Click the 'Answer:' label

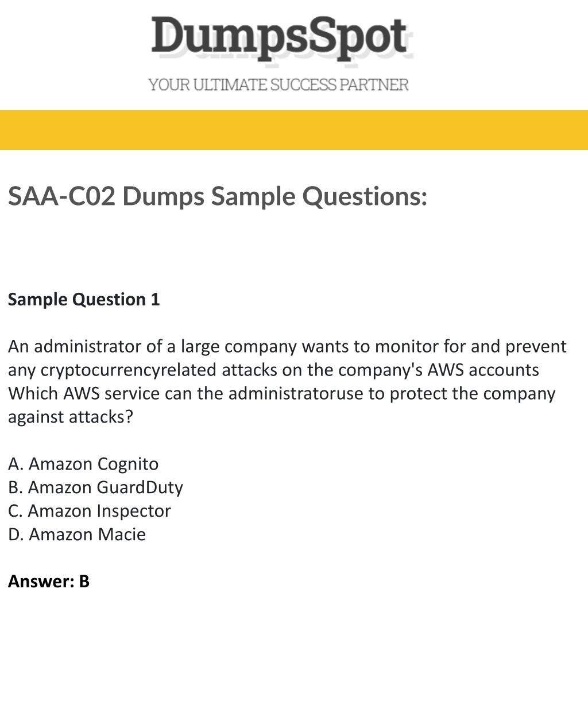tap(41, 582)
